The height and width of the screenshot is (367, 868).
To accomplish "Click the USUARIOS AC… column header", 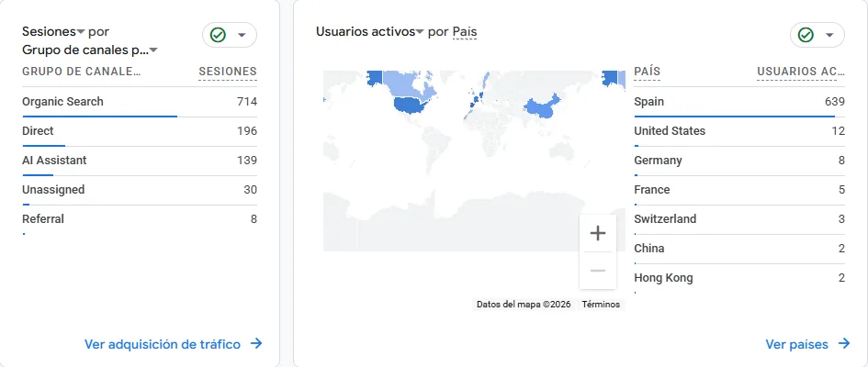I will pos(801,72).
